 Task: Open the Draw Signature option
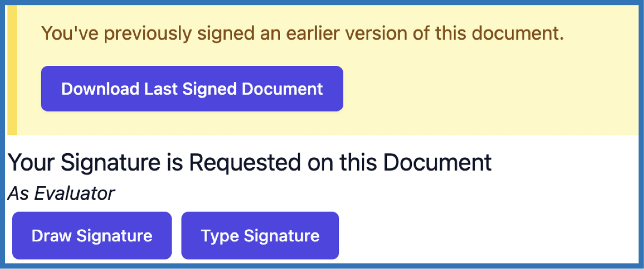click(92, 236)
